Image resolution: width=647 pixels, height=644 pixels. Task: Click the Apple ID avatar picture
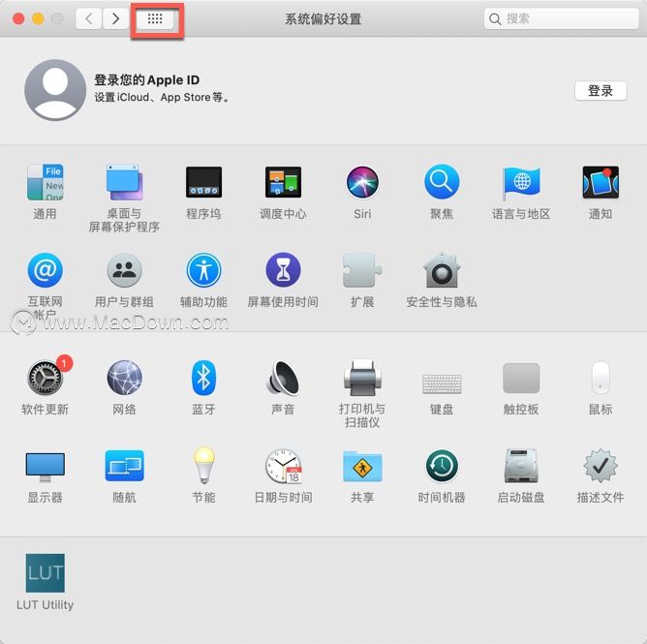coord(55,90)
